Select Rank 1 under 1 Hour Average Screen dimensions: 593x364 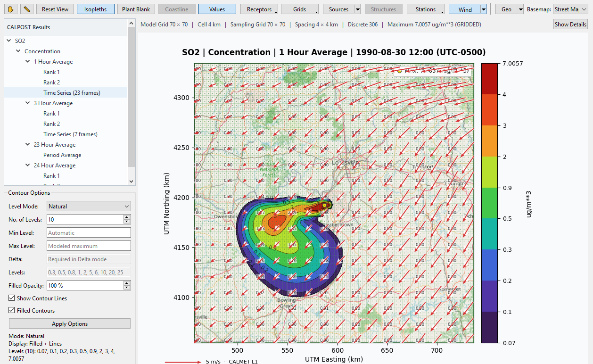51,72
